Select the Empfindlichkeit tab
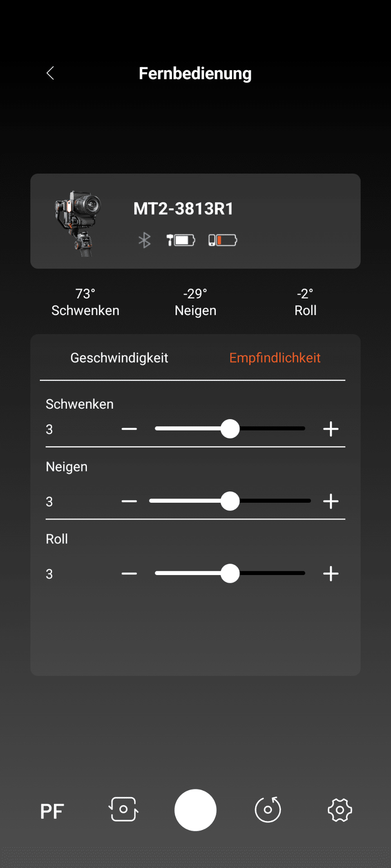This screenshot has width=391, height=868. pos(275,358)
